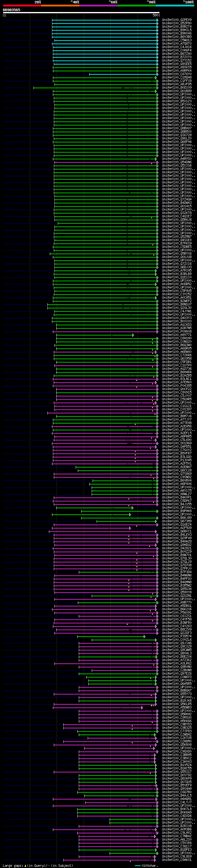Click hit UniRef100_B8M7J6
The image size is (197, 868).
[177, 416]
